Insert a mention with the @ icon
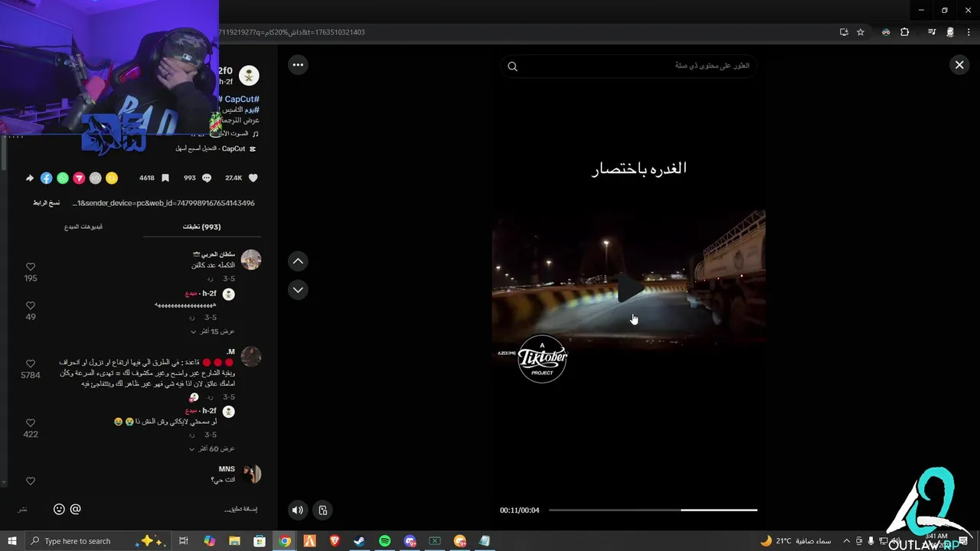 (75, 509)
